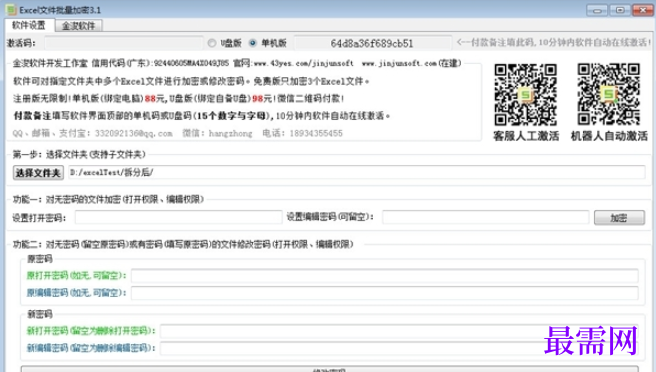Screen dimensions: 656x372
Task: Click the 第一步：选择文件夹 group label
Action: coord(79,154)
